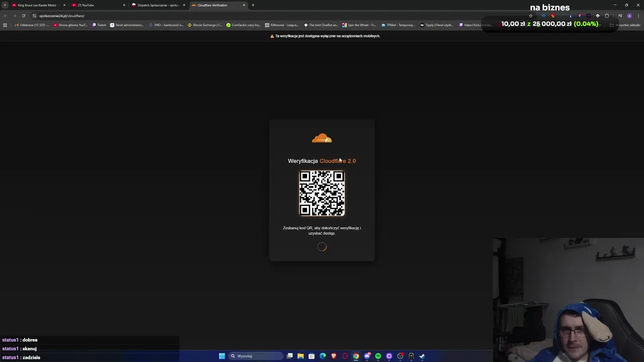The height and width of the screenshot is (362, 644).
Task: Open The best ChatBot bookmark
Action: tap(321, 25)
